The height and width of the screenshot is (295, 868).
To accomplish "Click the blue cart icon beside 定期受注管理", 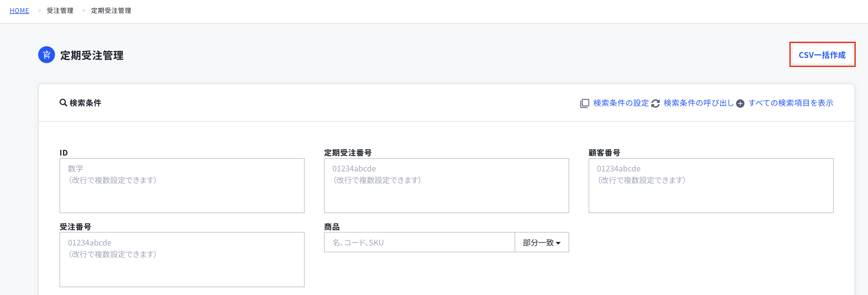I will pyautogui.click(x=47, y=55).
